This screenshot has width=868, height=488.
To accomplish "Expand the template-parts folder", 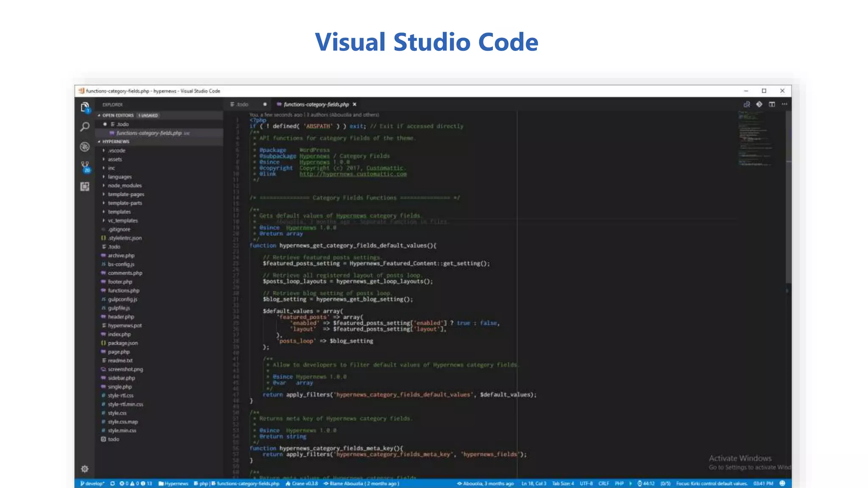I will [125, 203].
